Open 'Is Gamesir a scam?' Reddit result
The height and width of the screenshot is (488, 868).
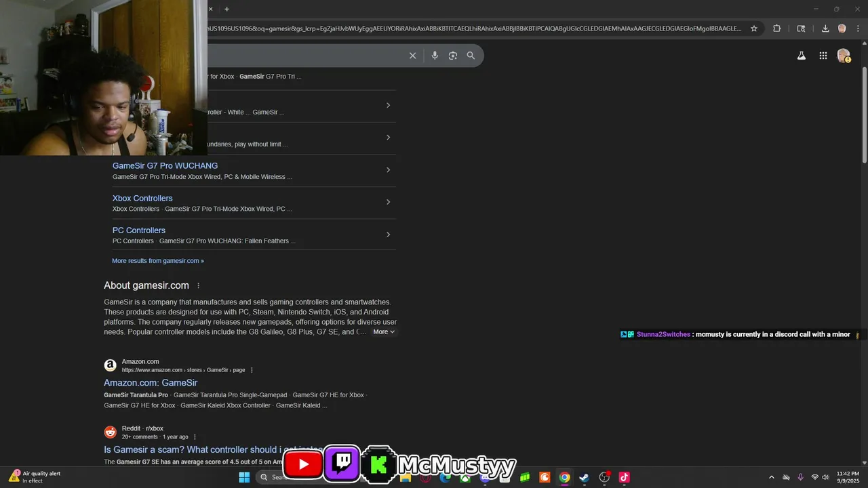pyautogui.click(x=213, y=449)
